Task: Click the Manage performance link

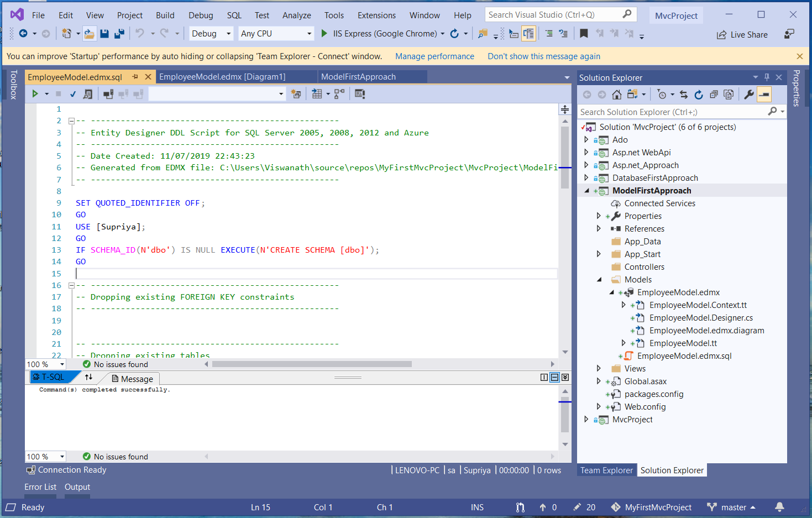Action: point(434,56)
